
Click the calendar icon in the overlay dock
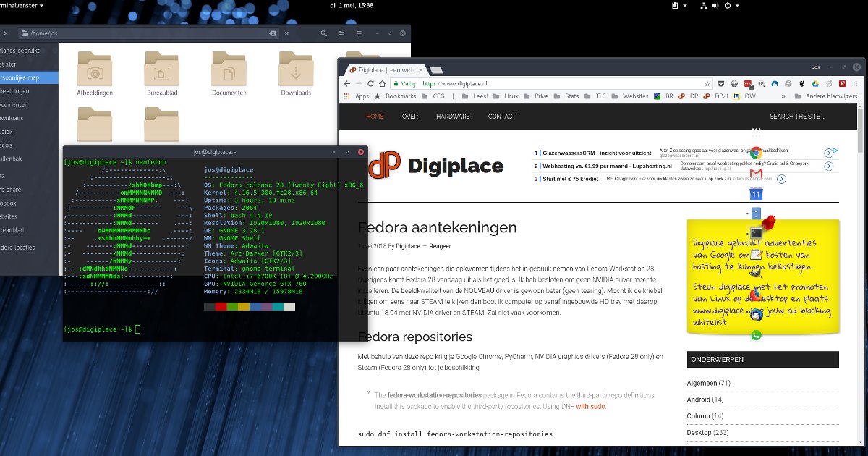(755, 193)
